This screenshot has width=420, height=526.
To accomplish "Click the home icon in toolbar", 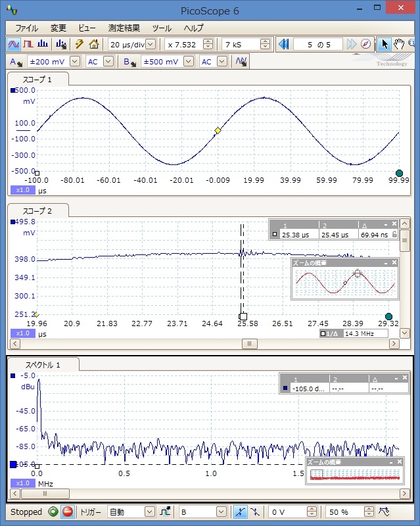I will [94, 44].
